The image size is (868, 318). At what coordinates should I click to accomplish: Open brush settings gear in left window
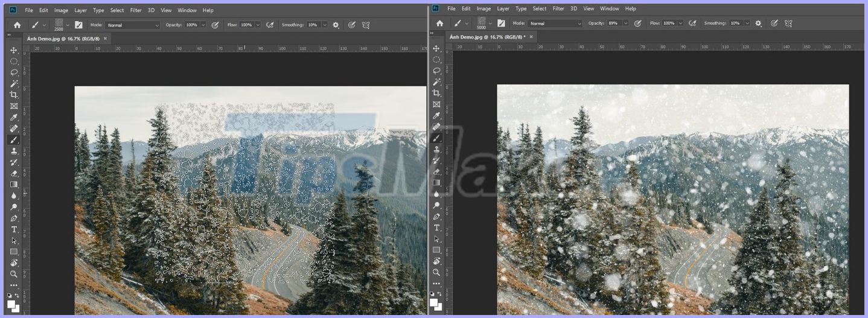click(336, 25)
